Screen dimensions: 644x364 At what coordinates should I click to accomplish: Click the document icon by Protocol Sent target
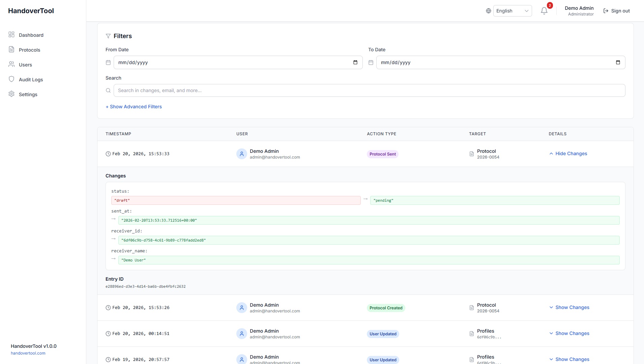coord(472,154)
